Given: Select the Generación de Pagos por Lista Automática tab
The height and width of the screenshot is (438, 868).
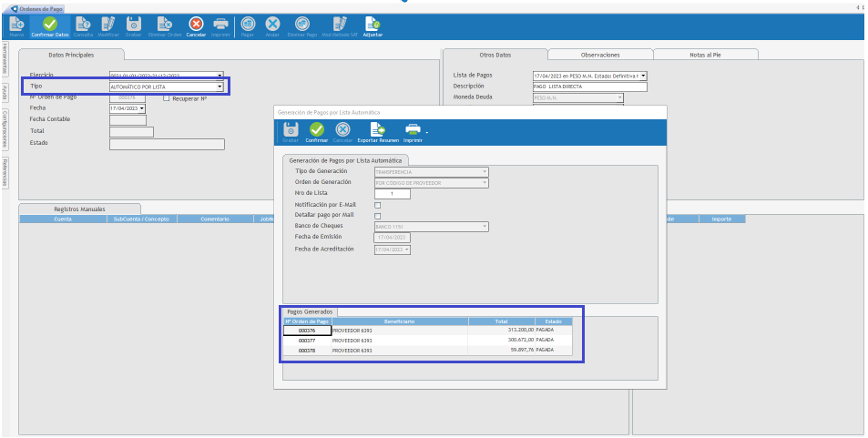Looking at the screenshot, I should (x=345, y=160).
